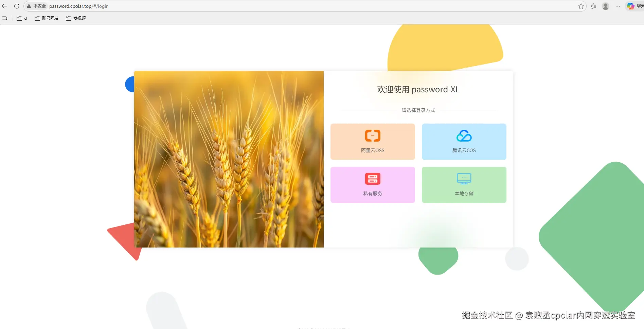View the 不安全 site security warning
Screen dimensions: 644x329
point(36,6)
